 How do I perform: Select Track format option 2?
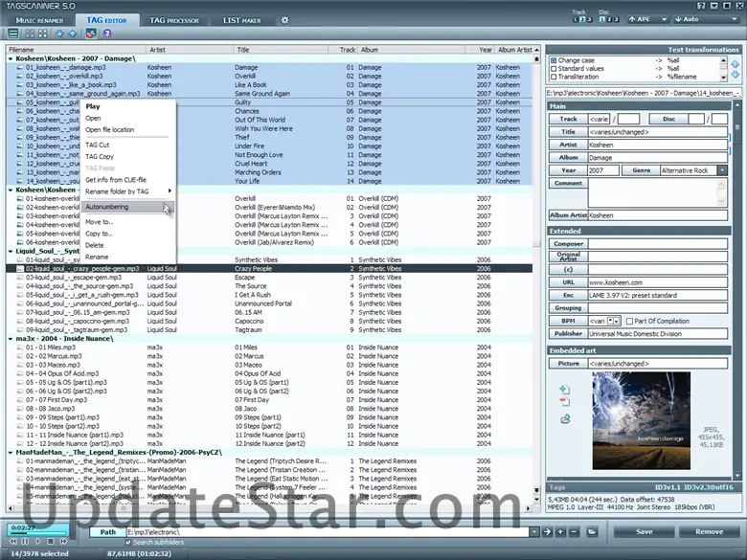[x=582, y=19]
